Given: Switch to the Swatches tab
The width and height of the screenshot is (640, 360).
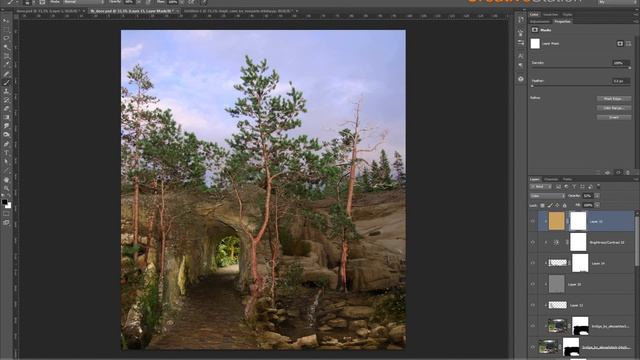Looking at the screenshot, I should [x=550, y=14].
